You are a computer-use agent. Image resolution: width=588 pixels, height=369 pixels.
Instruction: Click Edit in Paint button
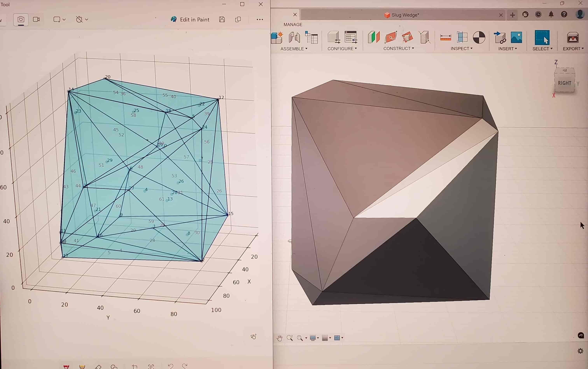[x=190, y=19]
